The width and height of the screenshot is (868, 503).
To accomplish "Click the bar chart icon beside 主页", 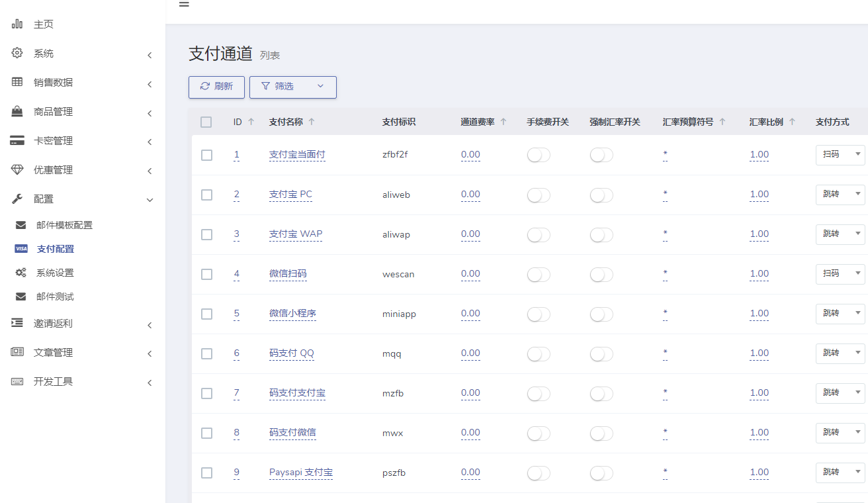I will (17, 24).
